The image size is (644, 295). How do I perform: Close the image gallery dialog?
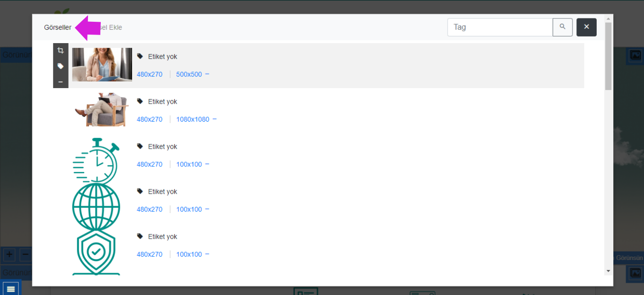[586, 27]
